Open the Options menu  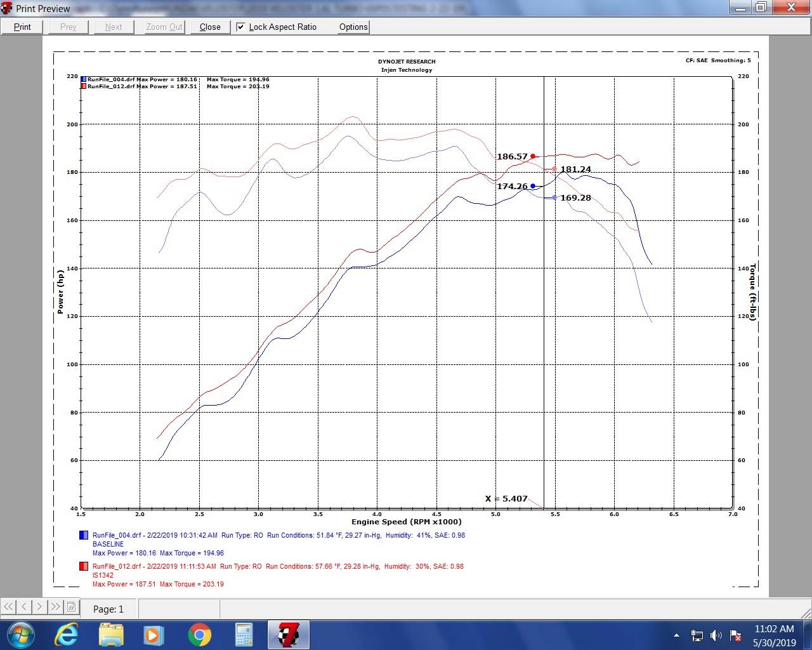(x=353, y=27)
